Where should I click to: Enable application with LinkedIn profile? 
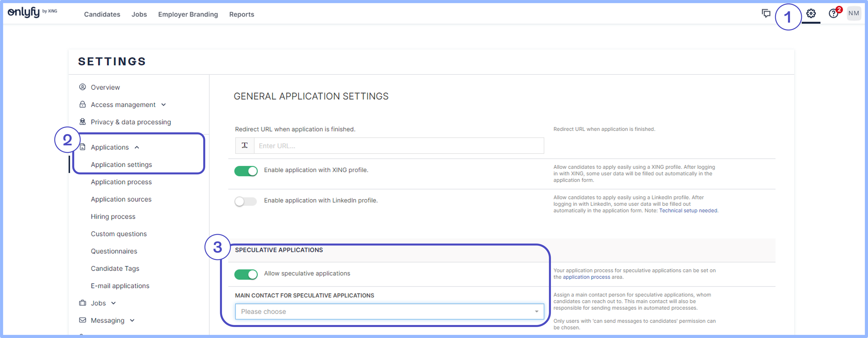[x=246, y=201]
